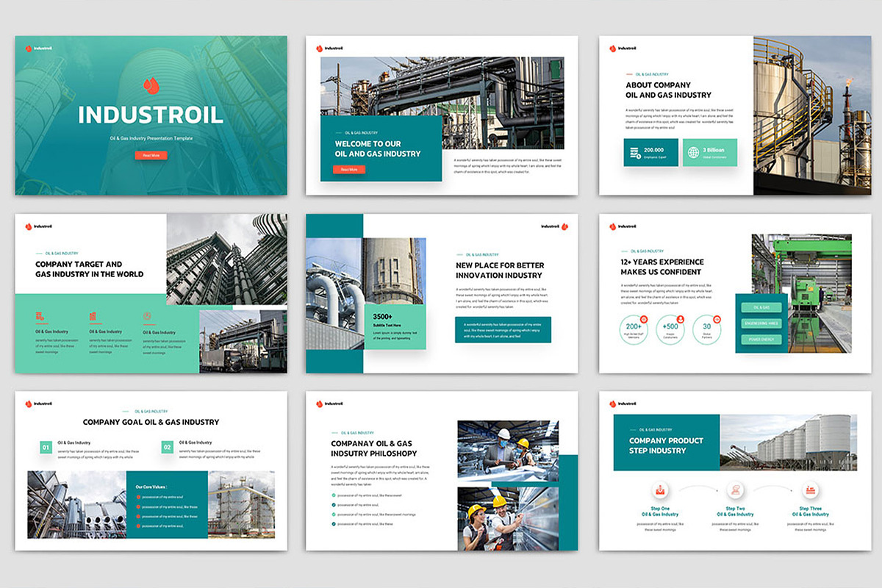Viewport: 882px width, 588px height.
Task: Click the red badge icon on the 30 circle
Action: coord(717,319)
